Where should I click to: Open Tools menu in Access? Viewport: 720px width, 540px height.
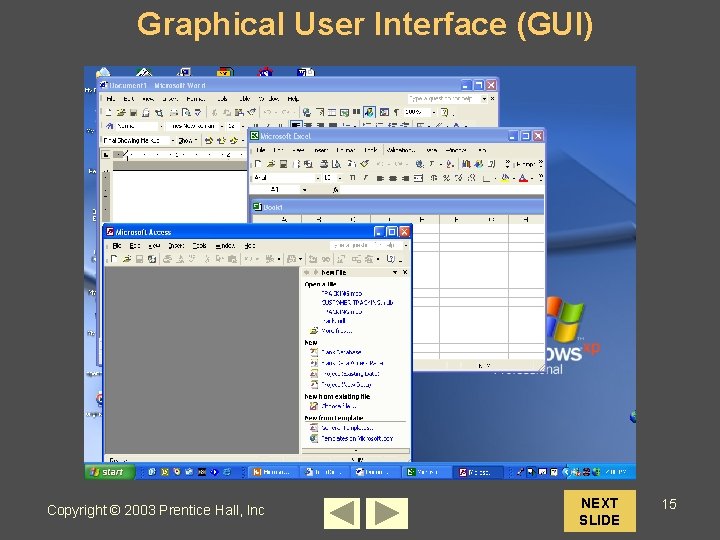199,246
